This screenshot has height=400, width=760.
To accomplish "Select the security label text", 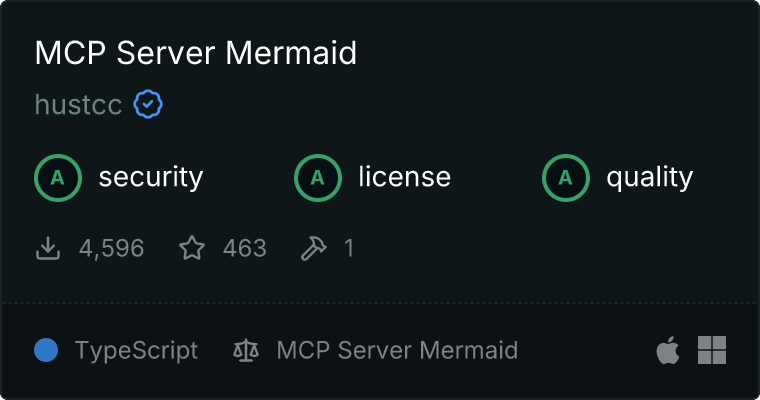I will (151, 177).
